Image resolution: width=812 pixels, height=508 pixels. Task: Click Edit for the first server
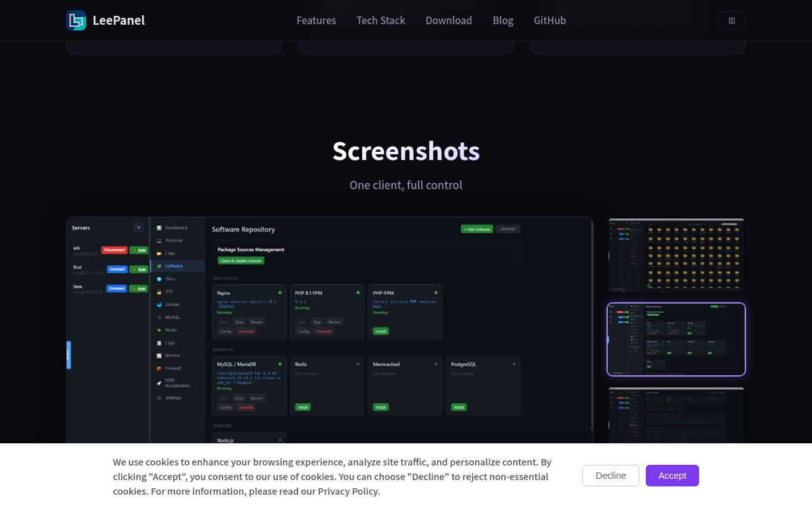coord(139,269)
